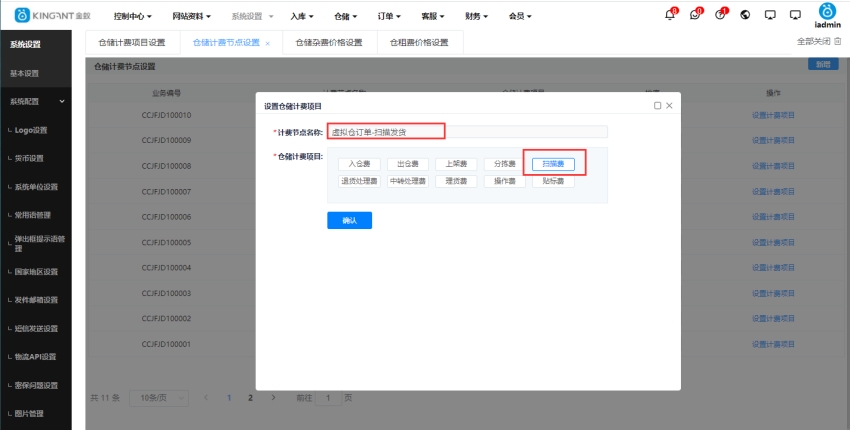Switch to the 仓租费价格设置 tab
This screenshot has width=851, height=430.
point(419,42)
